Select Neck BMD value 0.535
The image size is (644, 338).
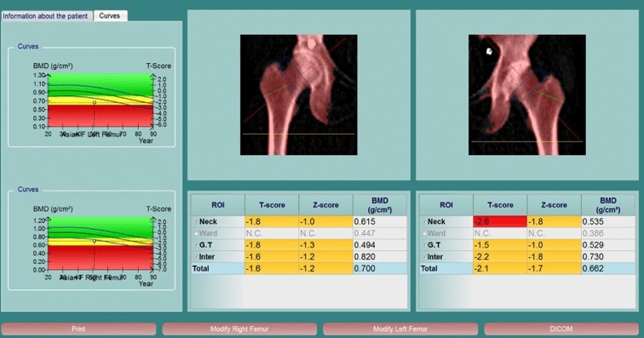point(608,221)
